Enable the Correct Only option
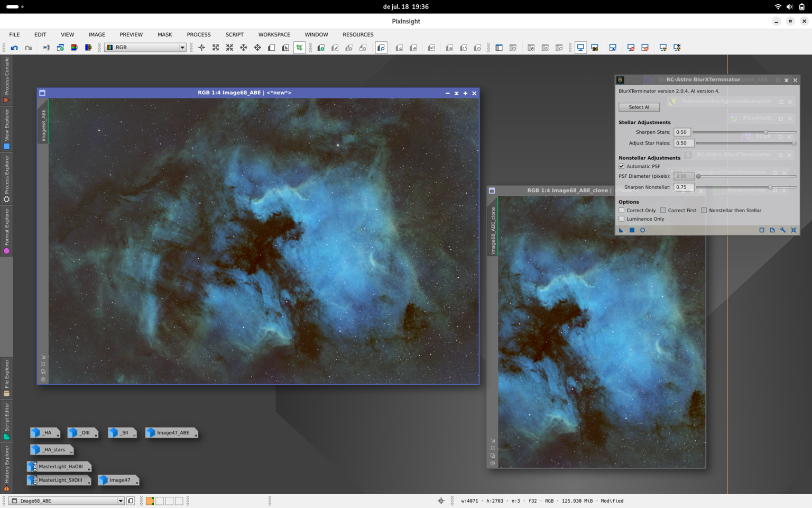Screen dimensions: 812x508 pyautogui.click(x=622, y=210)
